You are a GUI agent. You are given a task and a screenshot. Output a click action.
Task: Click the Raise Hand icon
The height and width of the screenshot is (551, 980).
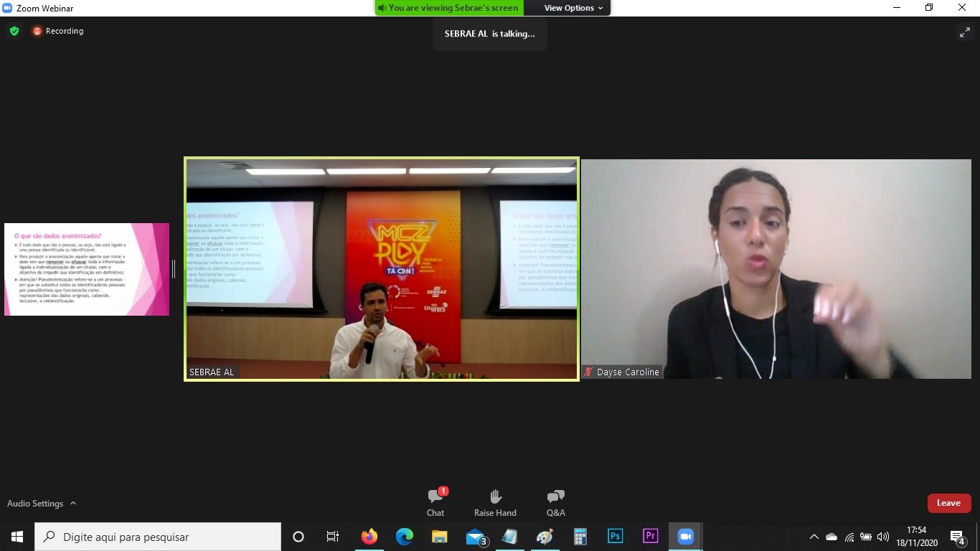click(x=495, y=501)
